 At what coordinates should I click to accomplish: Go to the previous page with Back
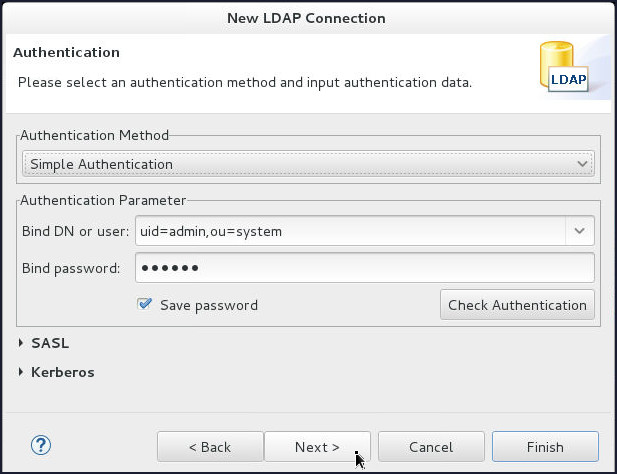[x=210, y=447]
